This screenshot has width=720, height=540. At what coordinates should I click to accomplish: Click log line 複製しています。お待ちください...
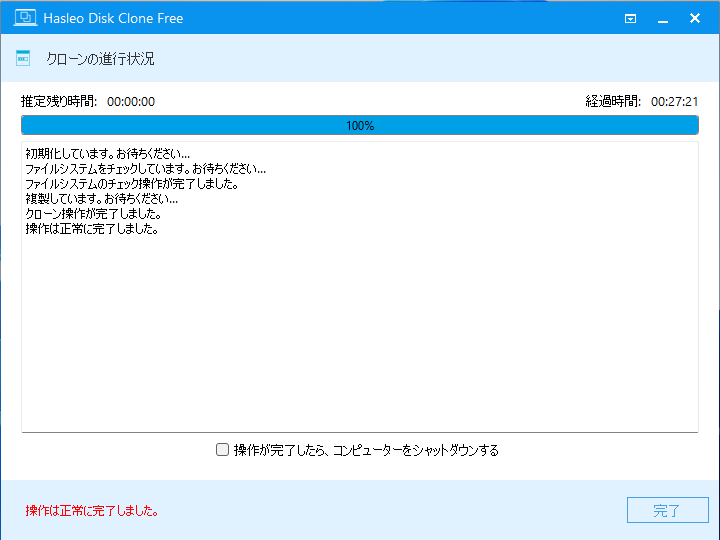tap(101, 199)
